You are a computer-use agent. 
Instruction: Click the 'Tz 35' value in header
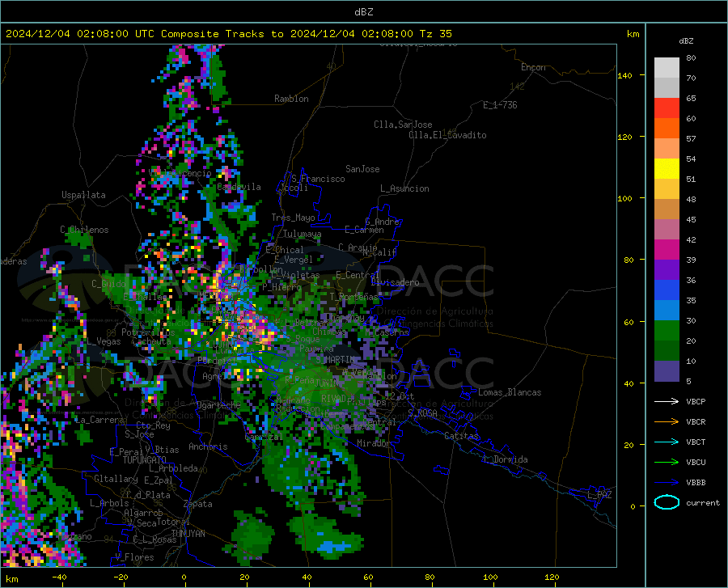(435, 34)
